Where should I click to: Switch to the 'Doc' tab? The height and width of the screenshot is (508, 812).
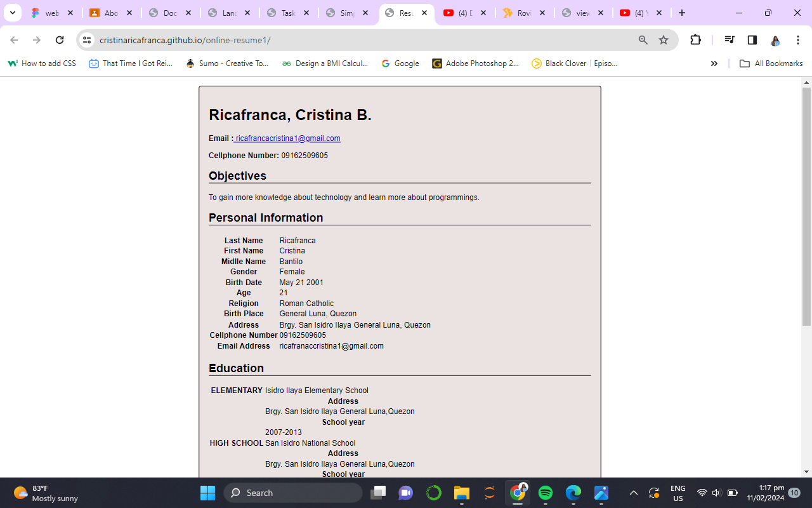tap(171, 13)
